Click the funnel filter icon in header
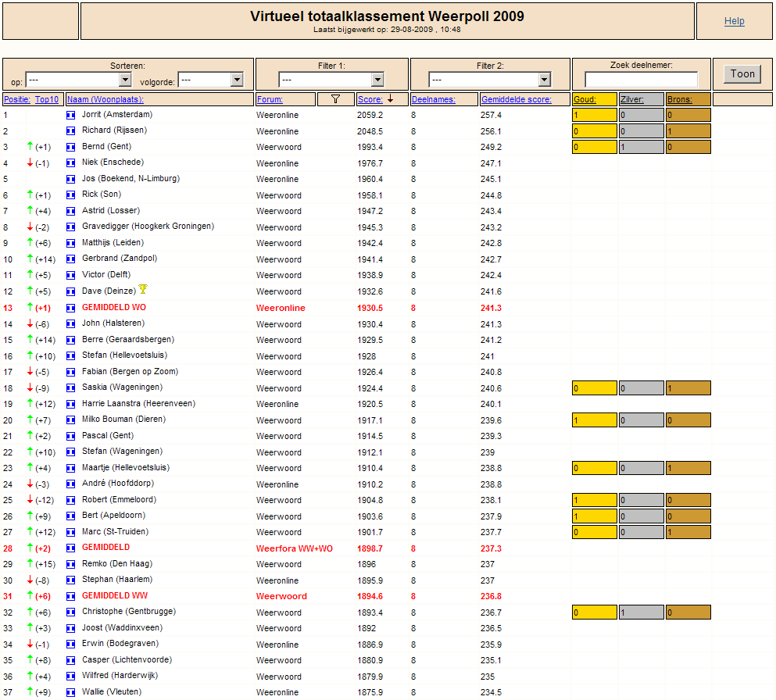Viewport: 776px width, 700px height. click(335, 99)
